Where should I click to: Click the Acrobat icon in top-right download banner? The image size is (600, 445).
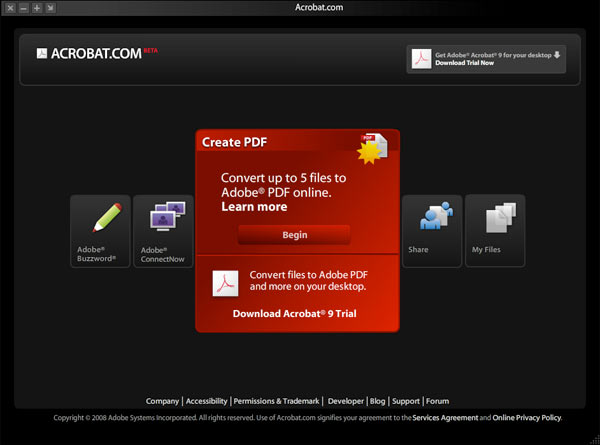pyautogui.click(x=421, y=59)
